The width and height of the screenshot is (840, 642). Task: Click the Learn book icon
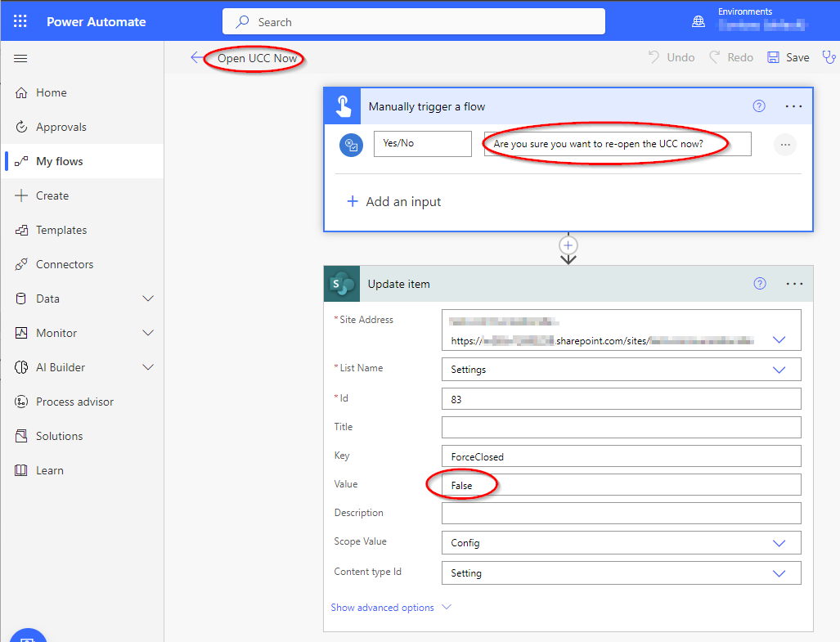(x=21, y=470)
